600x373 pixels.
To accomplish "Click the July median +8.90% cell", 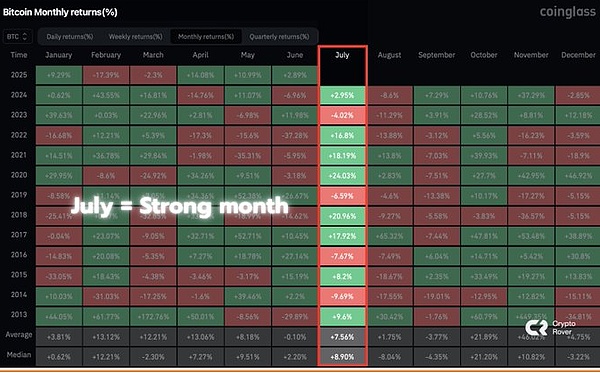I will click(x=342, y=357).
